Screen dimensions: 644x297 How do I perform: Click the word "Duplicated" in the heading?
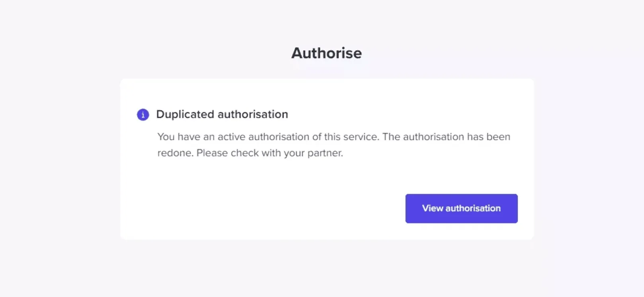pyautogui.click(x=185, y=114)
